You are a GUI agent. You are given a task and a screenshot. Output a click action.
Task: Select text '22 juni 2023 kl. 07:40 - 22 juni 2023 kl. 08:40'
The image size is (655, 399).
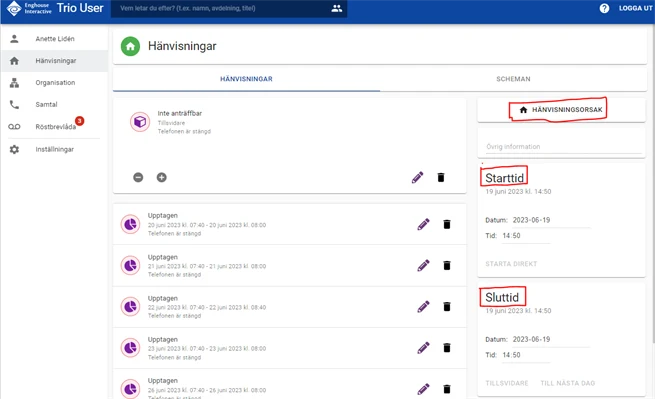coord(207,307)
